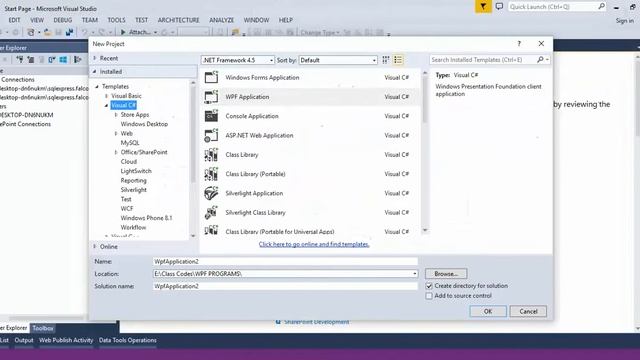Choose the Console Application template icon
Viewport: 640px width, 360px height.
(211, 116)
